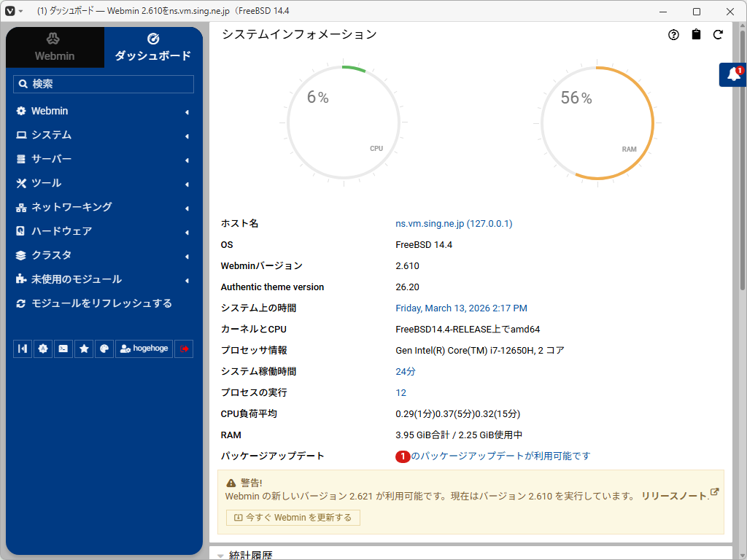This screenshot has height=560, width=747.
Task: Expand the 統計履歴 section
Action: (x=251, y=555)
